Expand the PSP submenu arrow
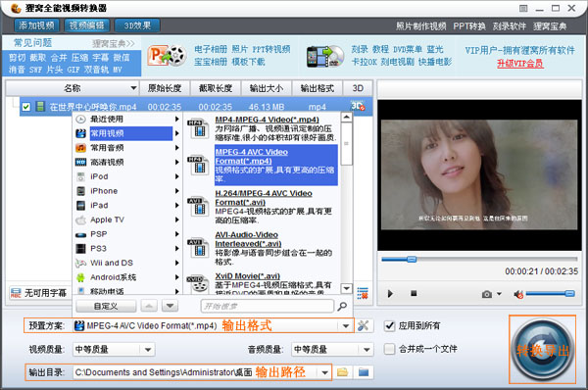Viewport: 588px width, 390px height. click(177, 234)
